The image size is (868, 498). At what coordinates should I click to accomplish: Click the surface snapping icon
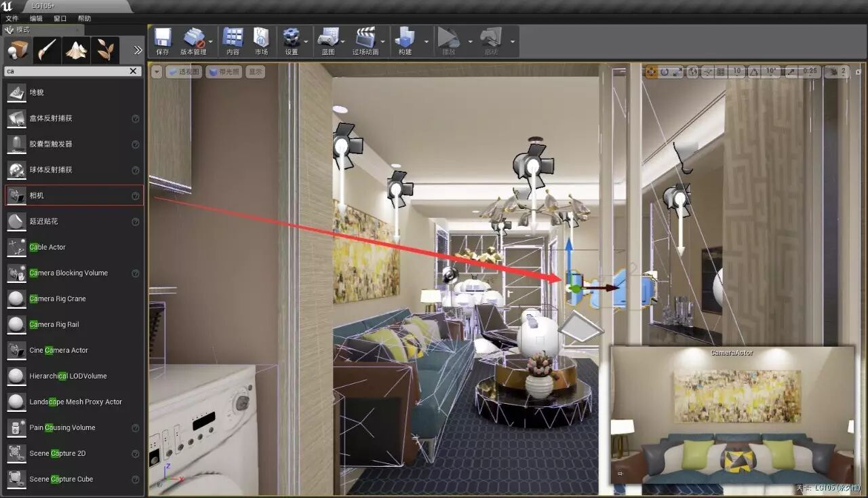[x=707, y=71]
